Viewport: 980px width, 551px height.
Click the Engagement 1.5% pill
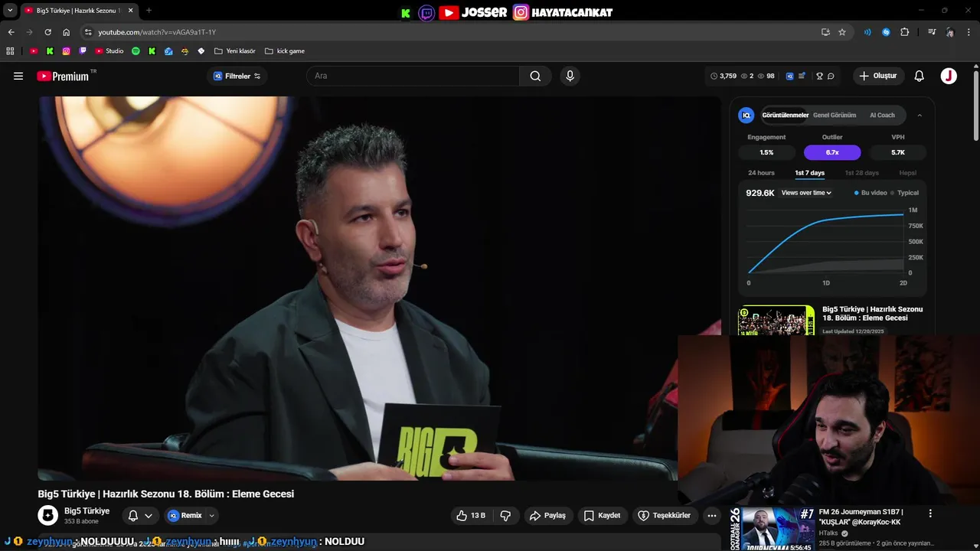[766, 152]
